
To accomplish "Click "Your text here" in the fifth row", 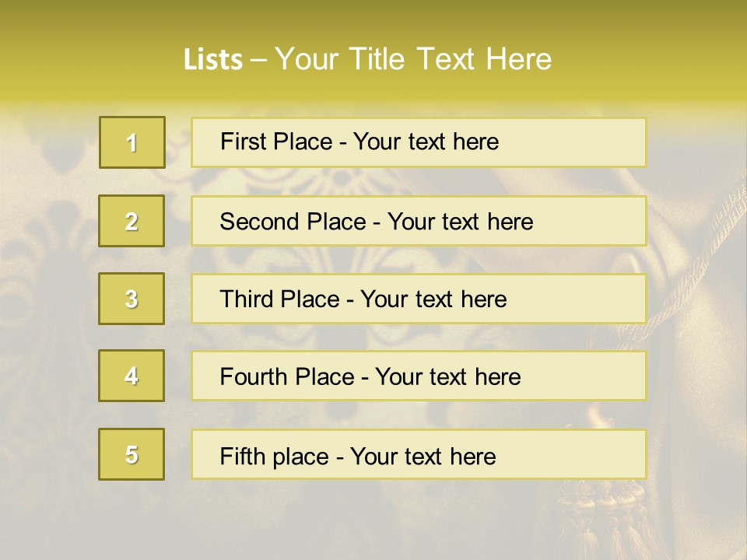I will tap(423, 456).
